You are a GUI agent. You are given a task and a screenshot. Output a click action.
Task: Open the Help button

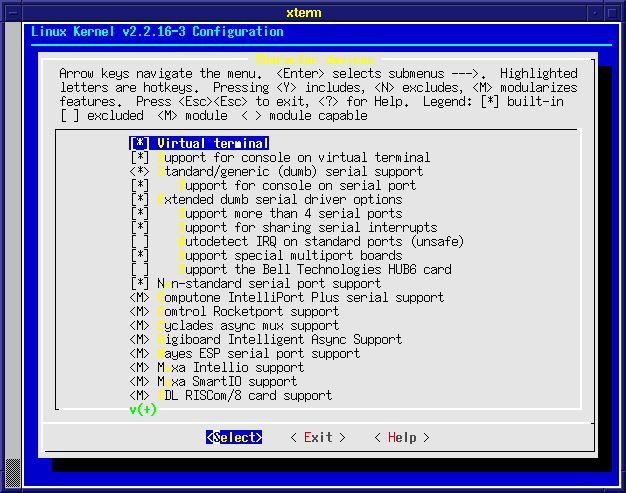point(401,437)
